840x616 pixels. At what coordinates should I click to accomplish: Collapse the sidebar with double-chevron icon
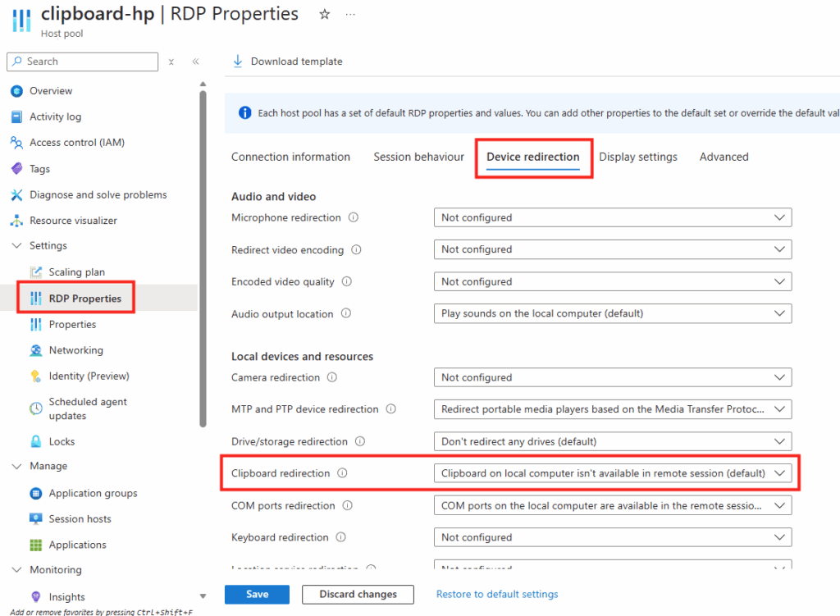(196, 62)
